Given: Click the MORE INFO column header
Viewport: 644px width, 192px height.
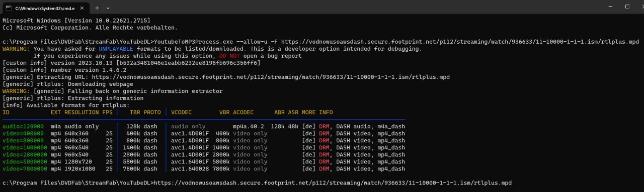Looking at the screenshot, I should click(x=317, y=112).
